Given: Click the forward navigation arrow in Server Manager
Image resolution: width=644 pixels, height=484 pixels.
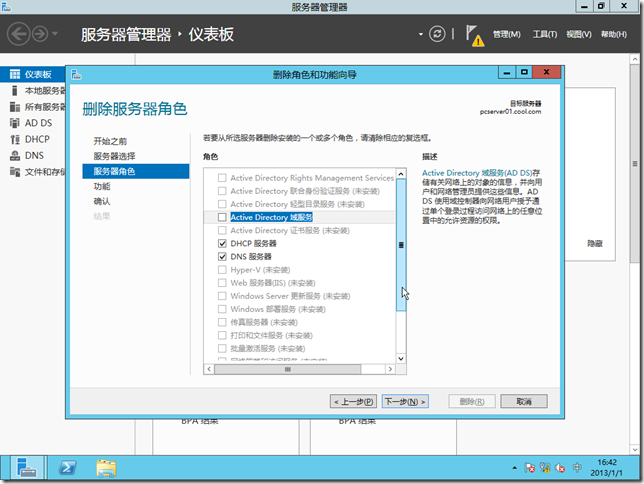Looking at the screenshot, I should click(40, 34).
